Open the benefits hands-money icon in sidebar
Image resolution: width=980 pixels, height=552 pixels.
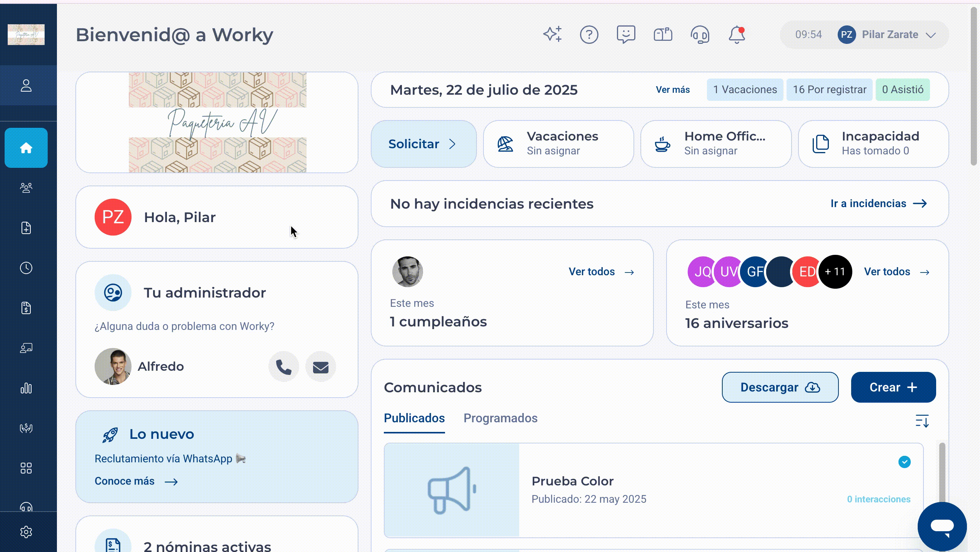pos(26,428)
